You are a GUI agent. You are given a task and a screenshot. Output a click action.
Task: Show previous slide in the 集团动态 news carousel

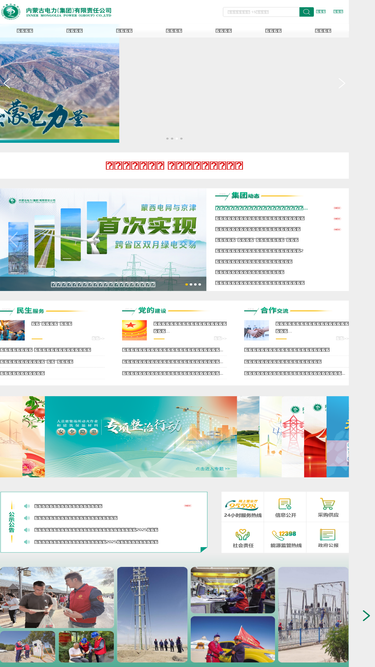(x=13, y=240)
